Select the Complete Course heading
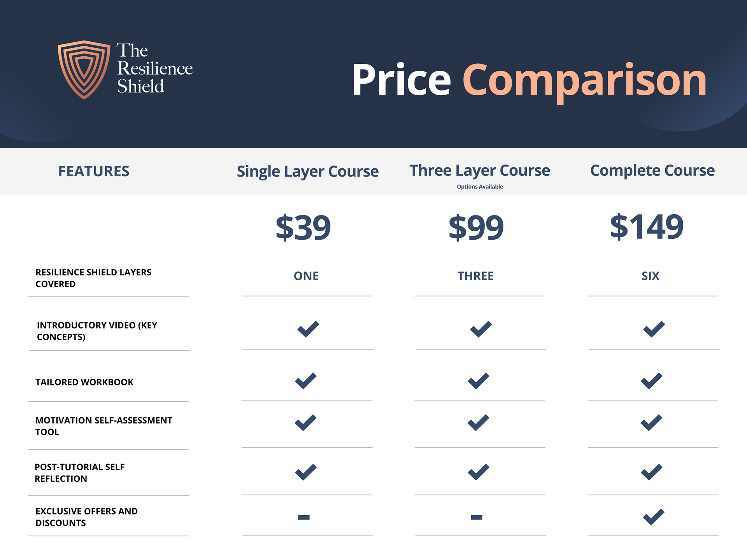 (652, 171)
